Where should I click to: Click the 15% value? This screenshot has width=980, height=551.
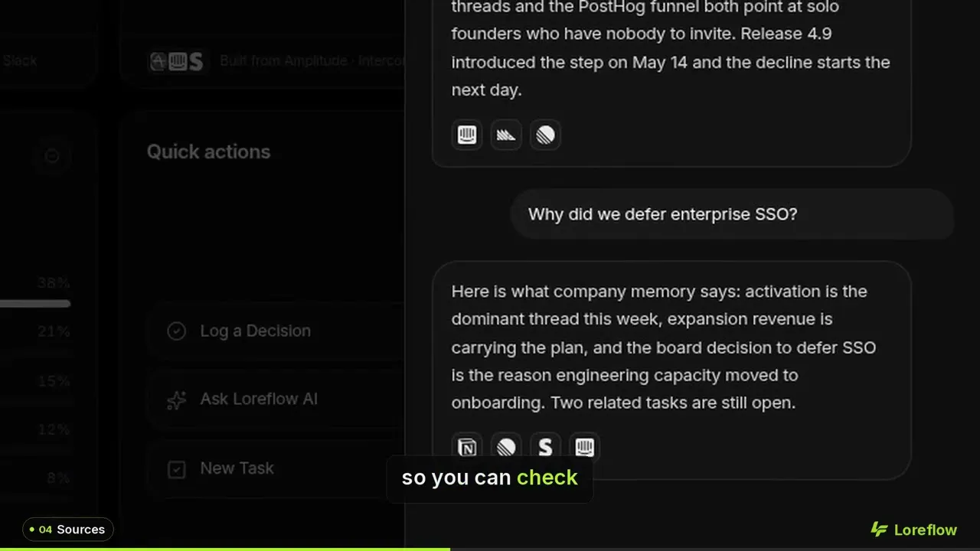point(54,380)
